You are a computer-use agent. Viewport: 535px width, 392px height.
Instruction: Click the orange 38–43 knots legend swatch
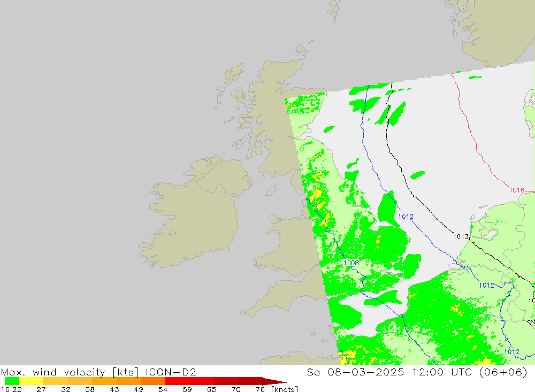pos(104,381)
